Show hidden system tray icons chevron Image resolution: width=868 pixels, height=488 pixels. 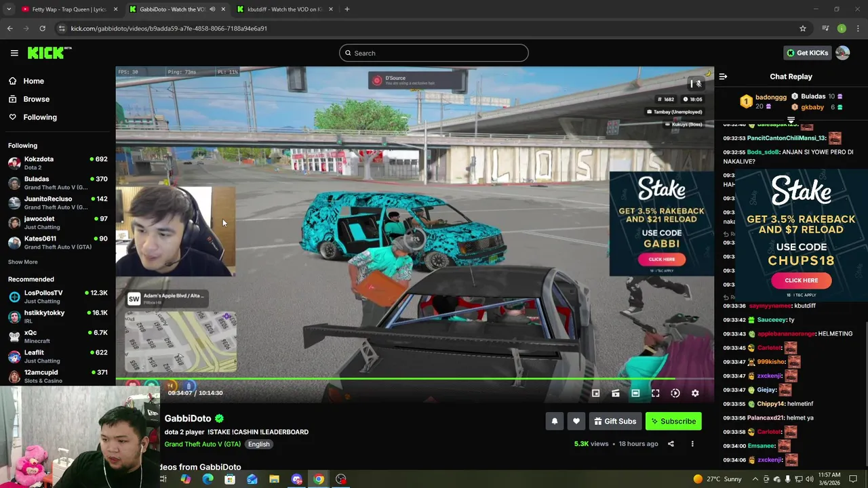[x=755, y=479]
